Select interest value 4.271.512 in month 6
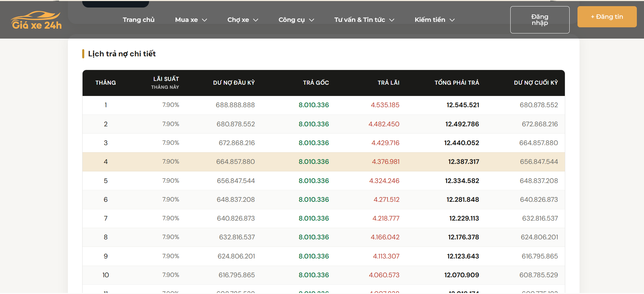The width and height of the screenshot is (644, 294). coord(386,200)
